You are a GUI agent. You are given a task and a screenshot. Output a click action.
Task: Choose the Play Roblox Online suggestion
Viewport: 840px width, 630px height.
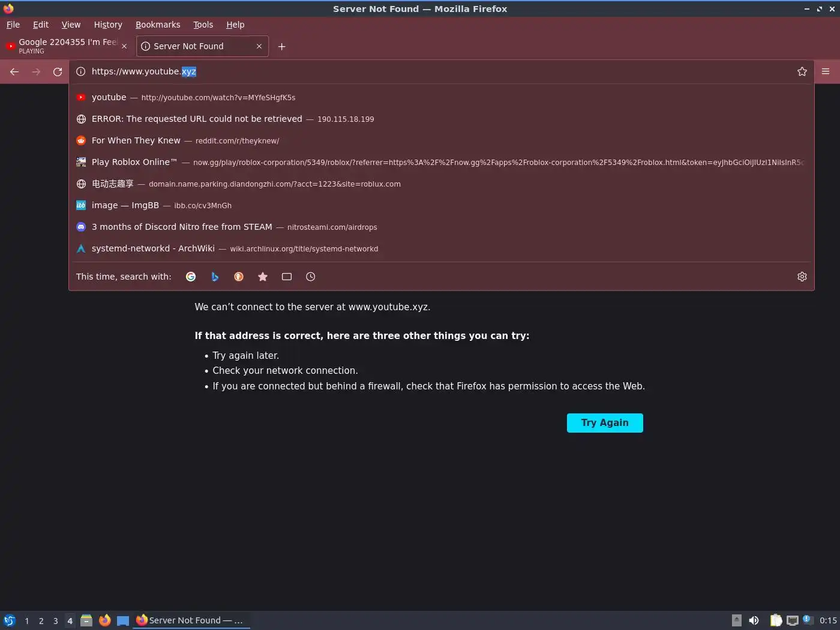[441, 162]
